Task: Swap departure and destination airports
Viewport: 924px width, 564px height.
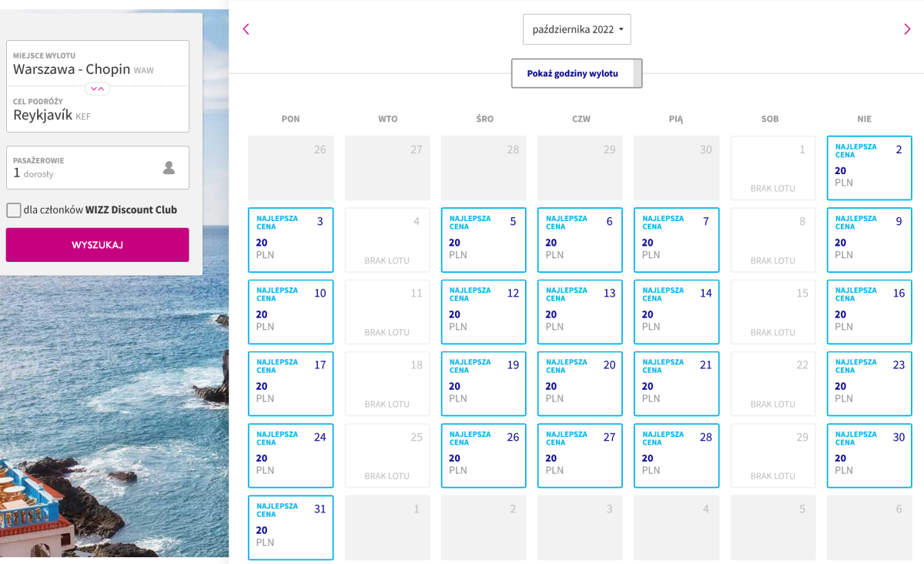Action: pyautogui.click(x=98, y=89)
